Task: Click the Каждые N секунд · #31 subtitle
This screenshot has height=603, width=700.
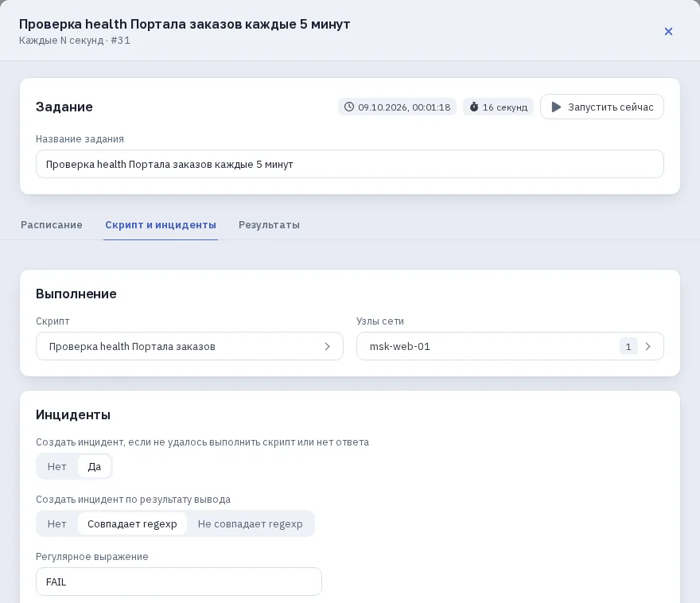Action: [x=75, y=40]
